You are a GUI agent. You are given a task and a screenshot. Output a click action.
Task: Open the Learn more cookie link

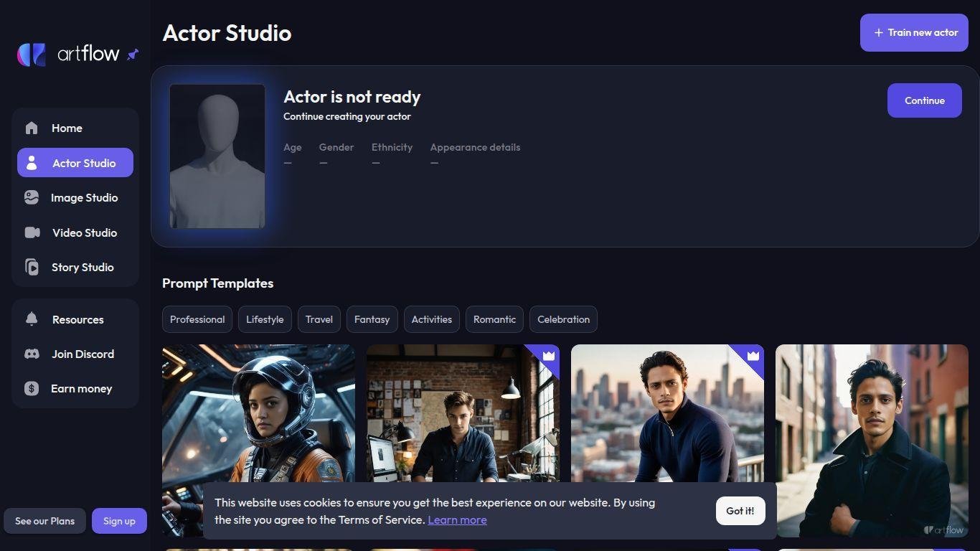pos(457,520)
